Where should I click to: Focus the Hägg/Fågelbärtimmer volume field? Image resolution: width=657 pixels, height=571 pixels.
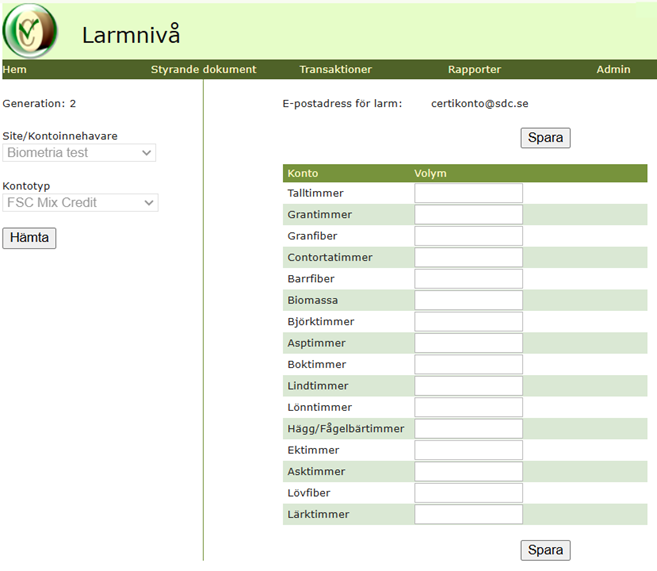[x=468, y=429]
